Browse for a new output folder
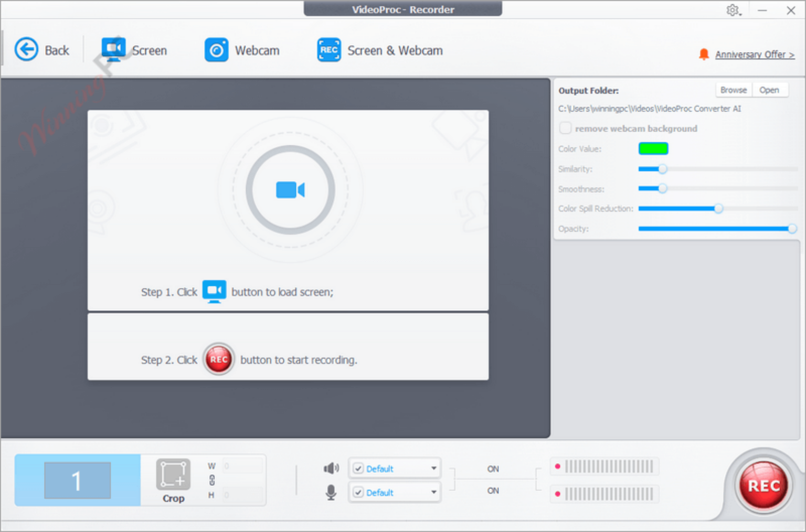 (733, 89)
